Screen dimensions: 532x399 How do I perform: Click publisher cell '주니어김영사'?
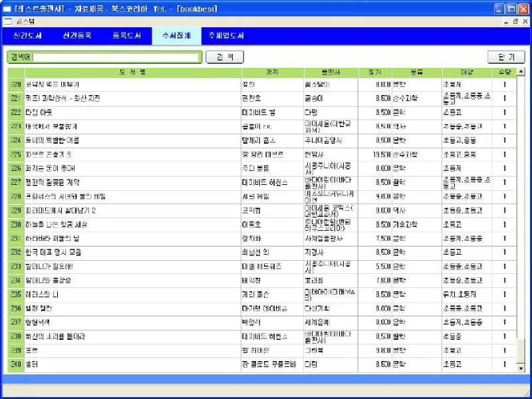coord(331,140)
